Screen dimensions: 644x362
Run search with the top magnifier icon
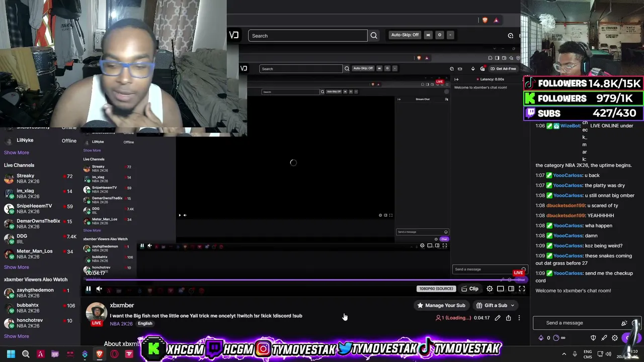click(374, 36)
